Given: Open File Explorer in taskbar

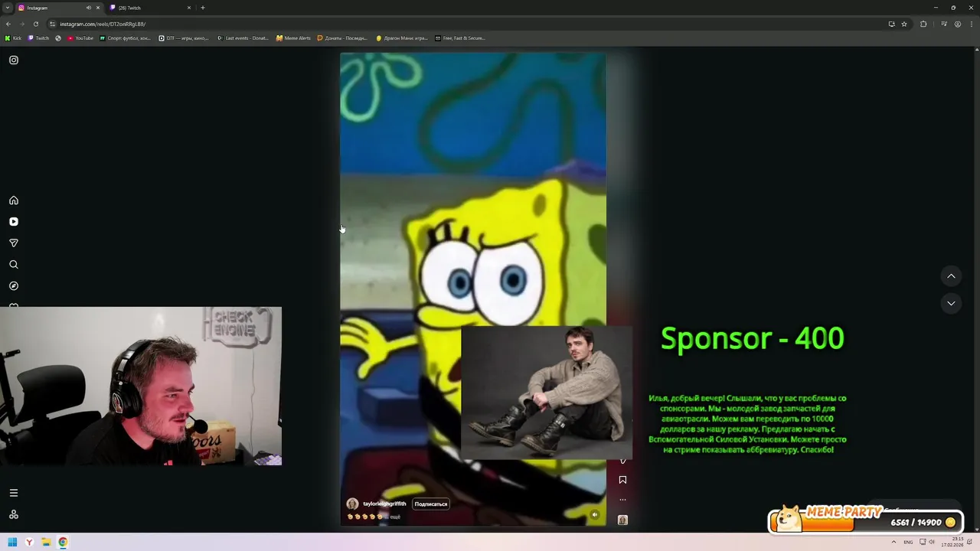Looking at the screenshot, I should (x=46, y=543).
